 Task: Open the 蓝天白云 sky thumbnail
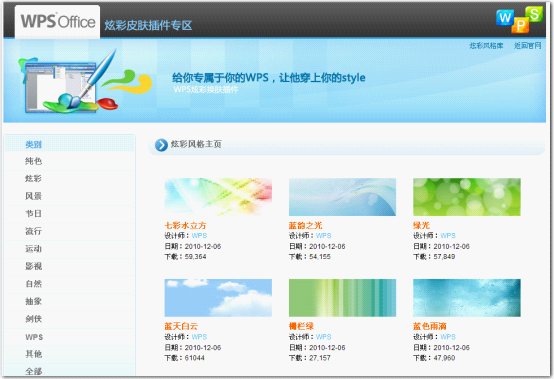tap(218, 298)
